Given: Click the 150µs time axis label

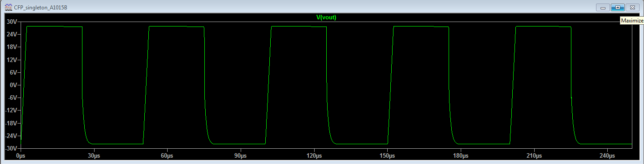Looking at the screenshot, I should [x=387, y=155].
